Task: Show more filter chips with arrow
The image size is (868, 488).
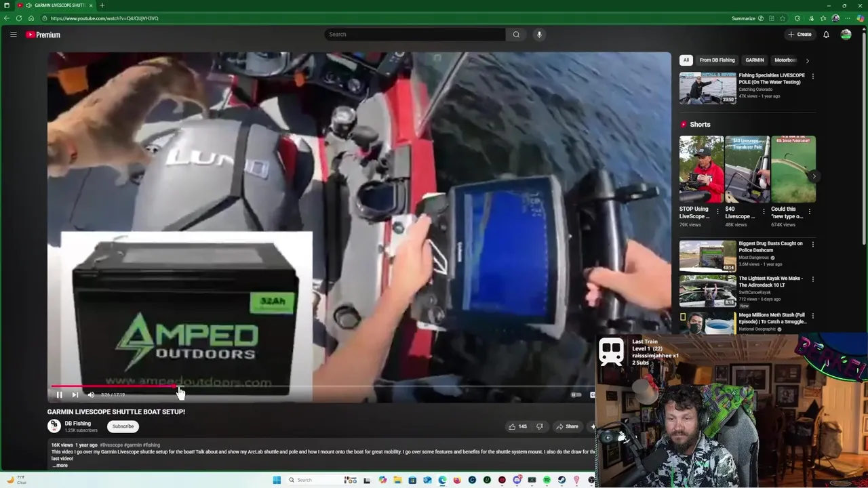Action: pyautogui.click(x=807, y=60)
